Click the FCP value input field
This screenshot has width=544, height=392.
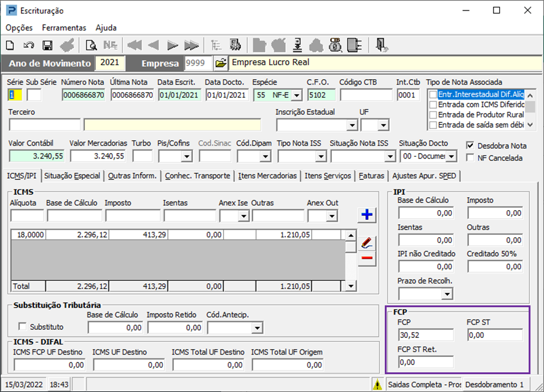tap(425, 335)
